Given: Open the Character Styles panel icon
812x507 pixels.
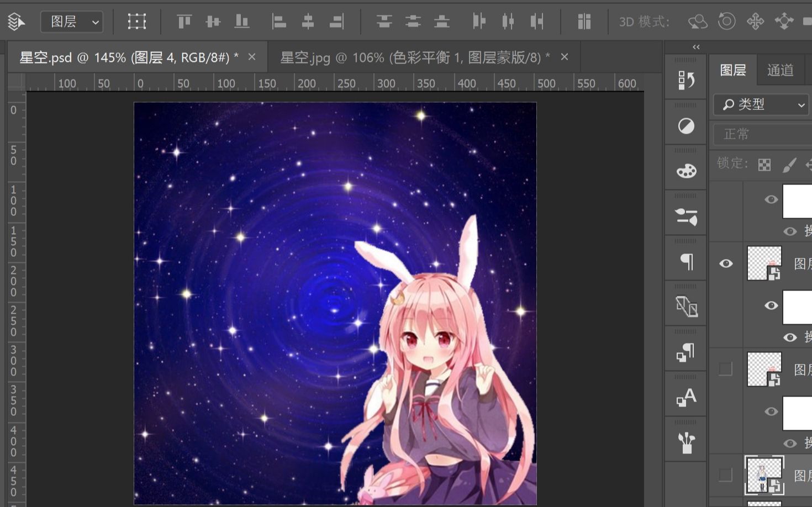Looking at the screenshot, I should [x=687, y=397].
